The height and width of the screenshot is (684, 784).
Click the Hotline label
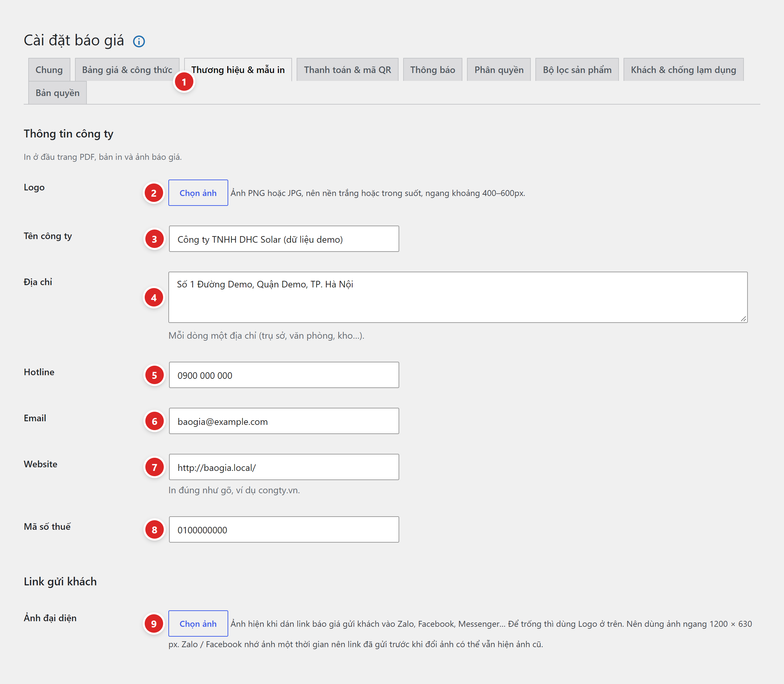click(x=39, y=372)
